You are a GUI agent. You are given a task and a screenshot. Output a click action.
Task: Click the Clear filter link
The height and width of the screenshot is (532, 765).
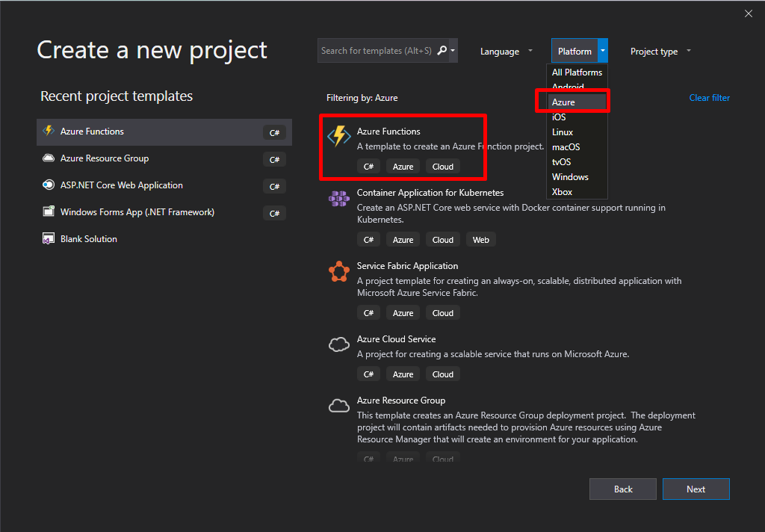coord(710,98)
